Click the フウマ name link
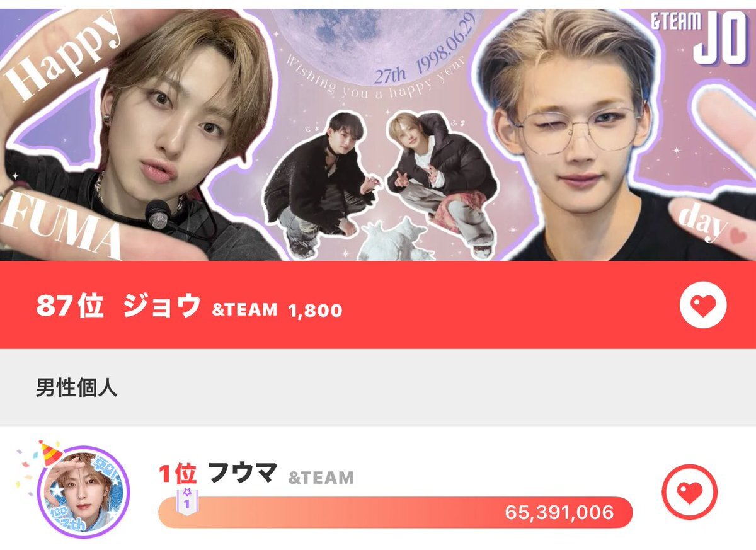 click(x=243, y=473)
